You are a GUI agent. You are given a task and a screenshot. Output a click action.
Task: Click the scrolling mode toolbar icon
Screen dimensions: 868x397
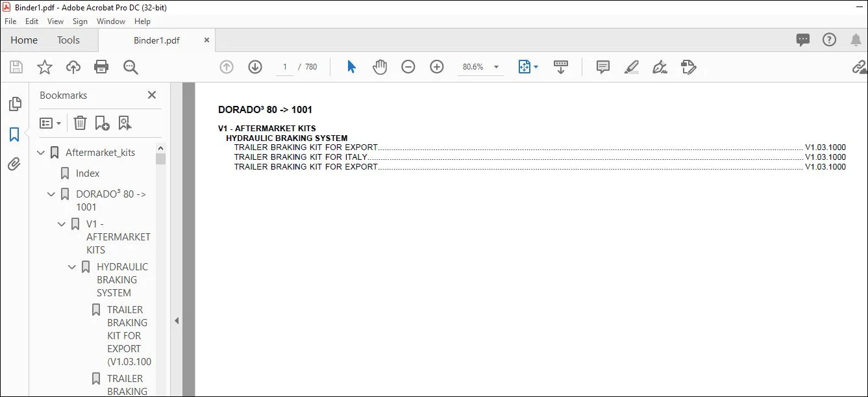click(561, 67)
